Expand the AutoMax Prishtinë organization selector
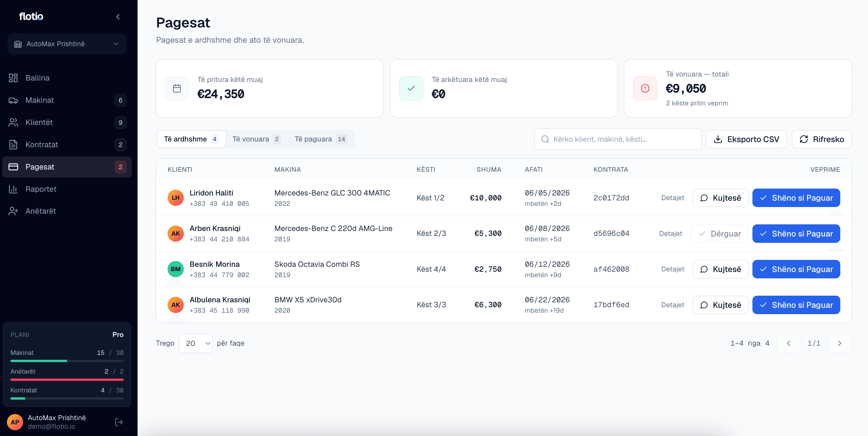Screen dimensions: 868x436 tap(67, 44)
